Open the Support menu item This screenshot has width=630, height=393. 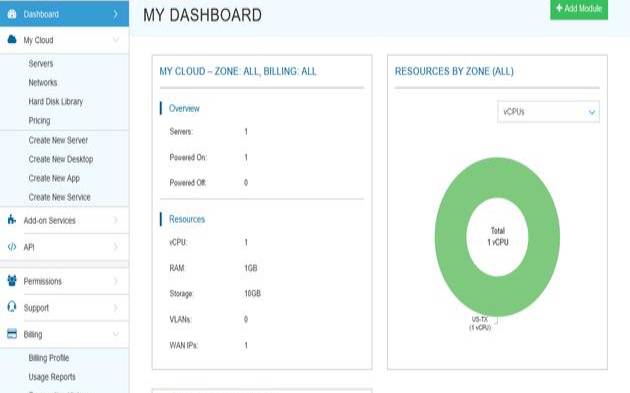(x=64, y=307)
